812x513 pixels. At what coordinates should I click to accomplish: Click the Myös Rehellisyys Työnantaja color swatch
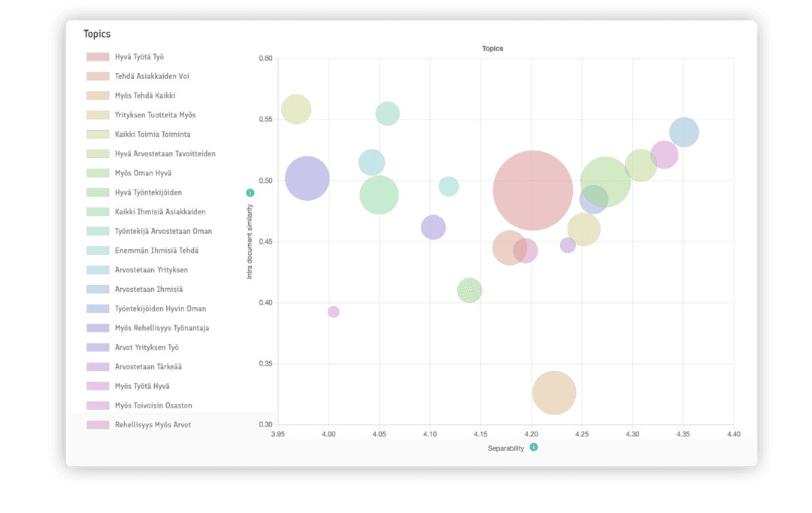point(98,328)
